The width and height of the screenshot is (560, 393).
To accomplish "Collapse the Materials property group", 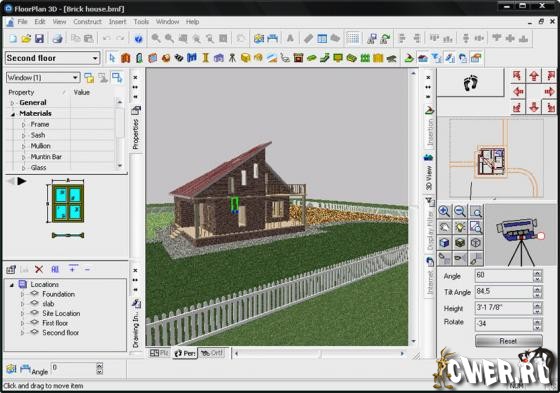I will [x=12, y=114].
